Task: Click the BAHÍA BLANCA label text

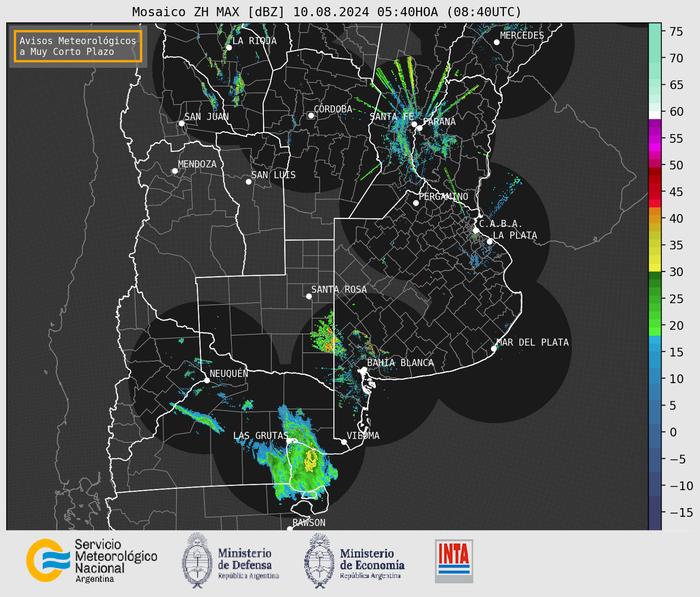Action: tap(400, 363)
